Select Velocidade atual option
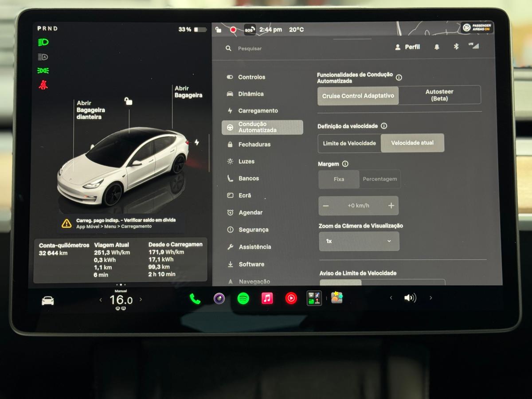 [412, 143]
